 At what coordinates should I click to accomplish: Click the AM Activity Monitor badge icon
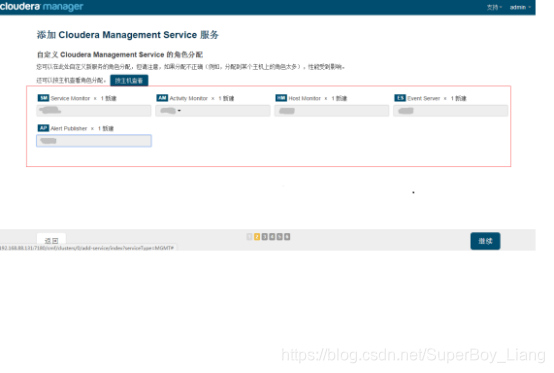tap(162, 98)
